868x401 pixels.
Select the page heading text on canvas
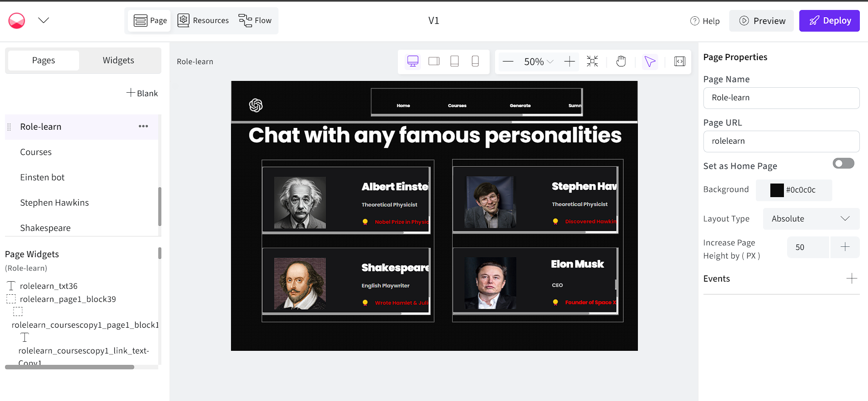point(435,136)
